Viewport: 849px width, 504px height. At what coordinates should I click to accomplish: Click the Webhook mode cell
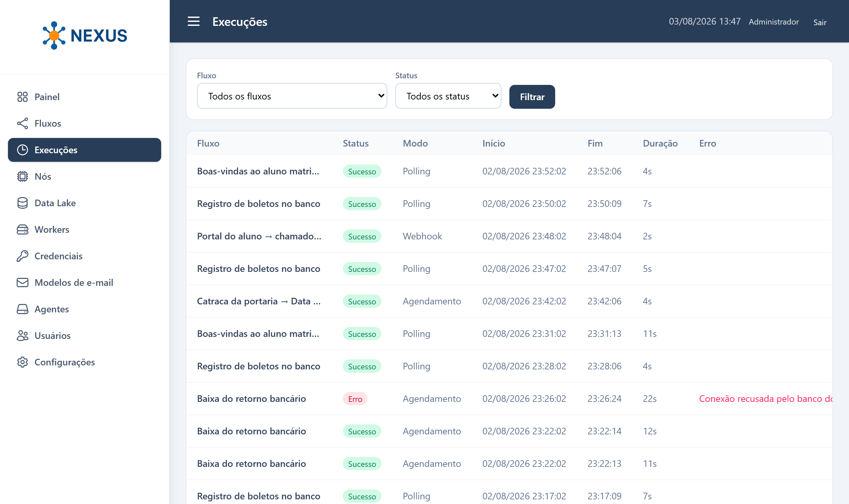click(422, 236)
